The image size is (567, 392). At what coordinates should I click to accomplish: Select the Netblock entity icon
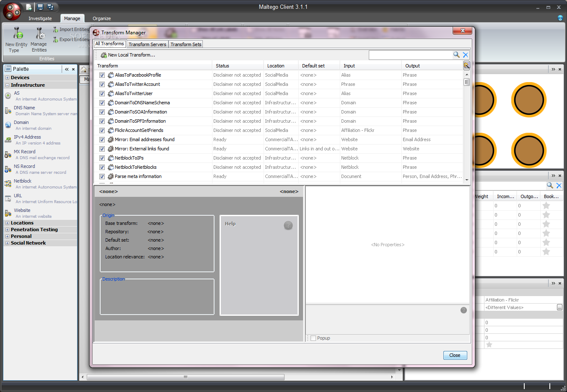8,184
